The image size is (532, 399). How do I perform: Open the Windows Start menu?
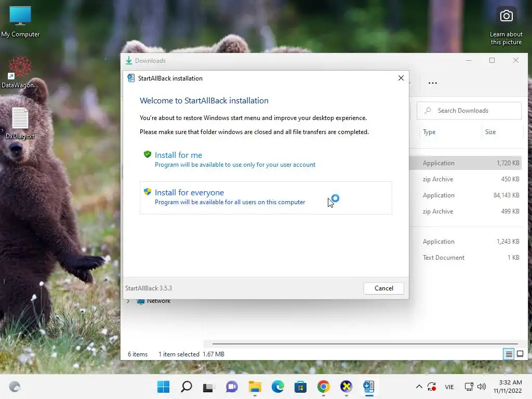click(163, 387)
